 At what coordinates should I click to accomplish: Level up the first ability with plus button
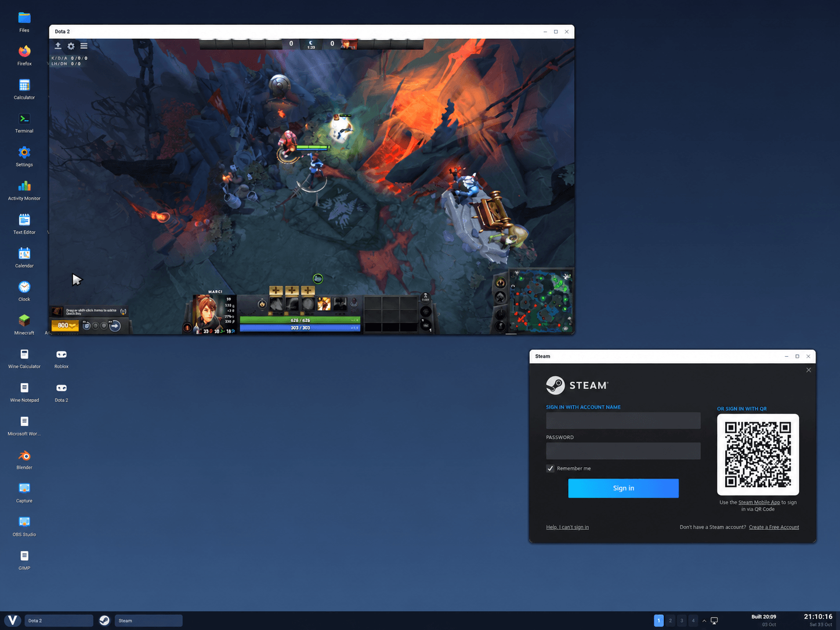click(x=276, y=291)
